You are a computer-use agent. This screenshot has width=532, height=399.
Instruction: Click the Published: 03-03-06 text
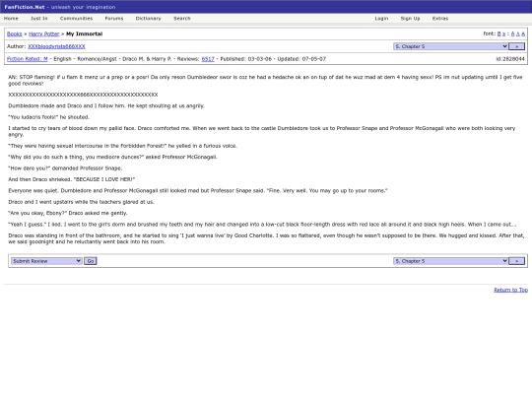246,59
